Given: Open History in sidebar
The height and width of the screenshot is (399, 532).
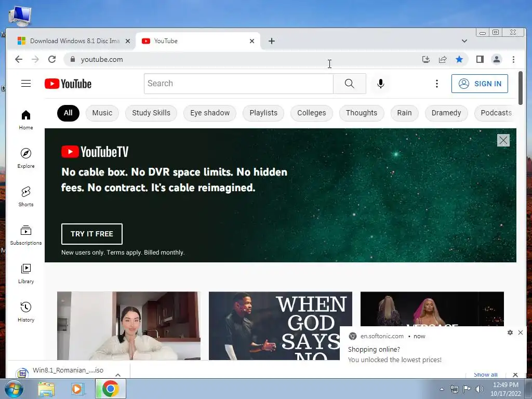Looking at the screenshot, I should [x=26, y=312].
